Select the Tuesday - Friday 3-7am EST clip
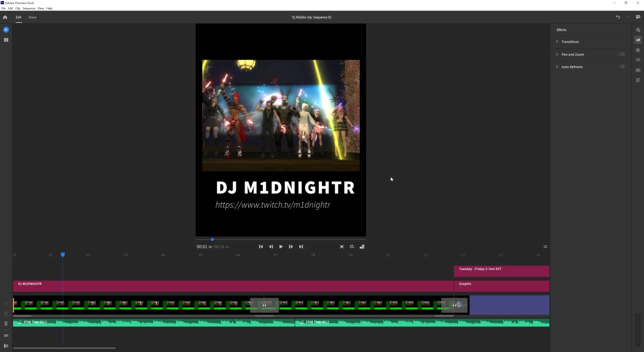 pos(502,271)
